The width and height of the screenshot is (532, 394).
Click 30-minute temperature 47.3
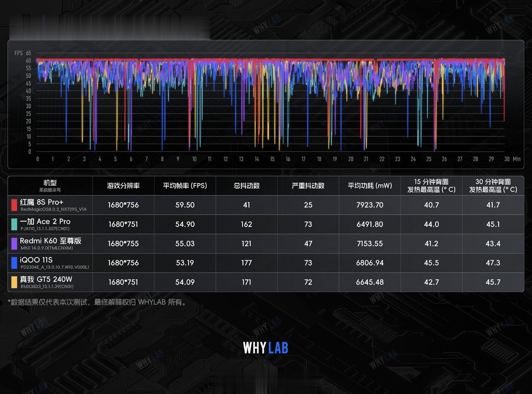pyautogui.click(x=493, y=263)
